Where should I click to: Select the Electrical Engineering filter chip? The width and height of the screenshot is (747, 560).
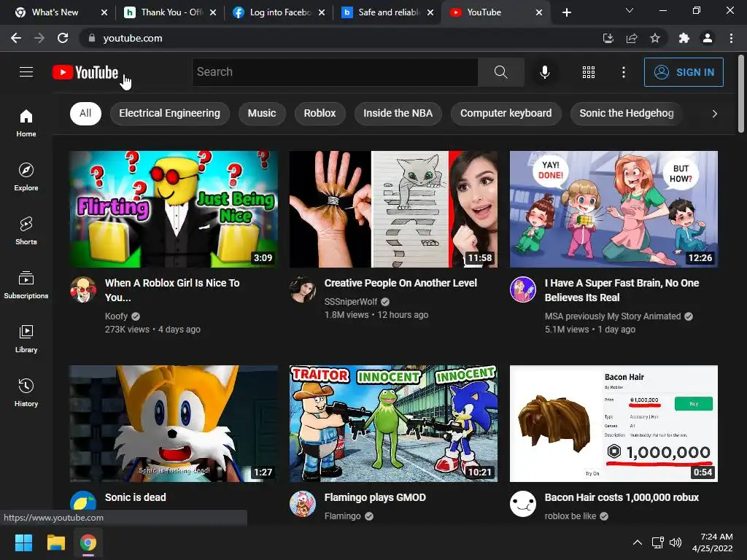(169, 113)
